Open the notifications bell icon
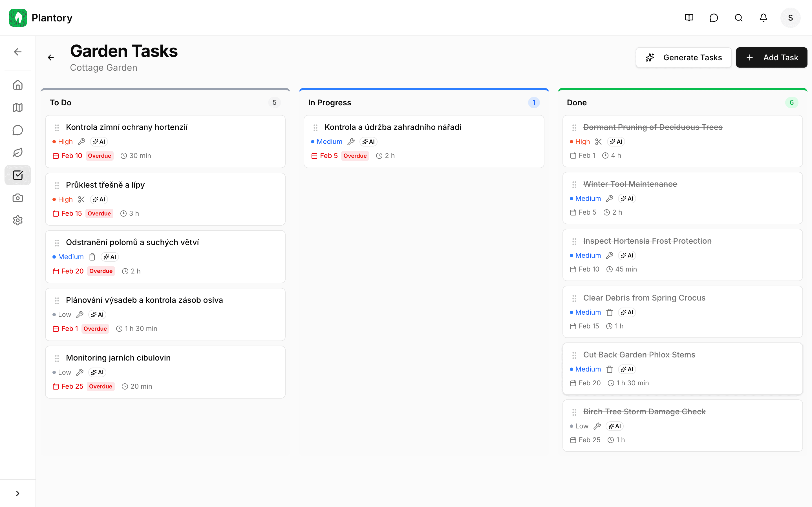812x507 pixels. point(763,18)
